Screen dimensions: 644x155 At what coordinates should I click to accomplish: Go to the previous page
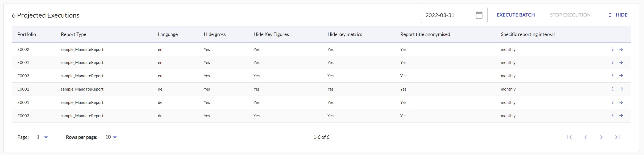coord(585,137)
